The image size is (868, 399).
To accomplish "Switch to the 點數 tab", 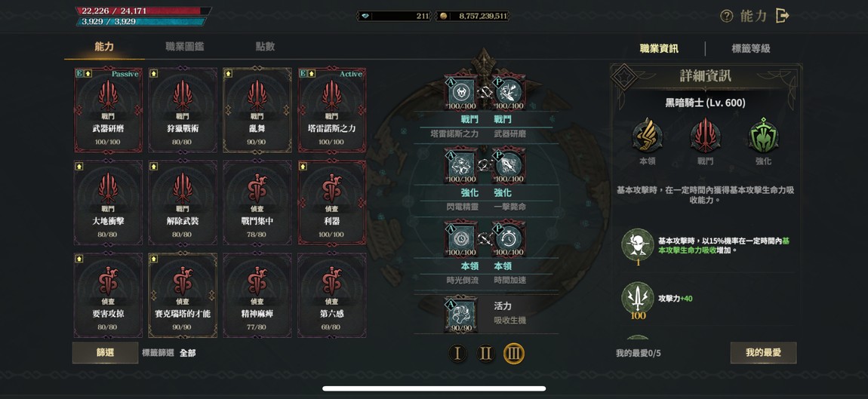I will click(x=265, y=47).
